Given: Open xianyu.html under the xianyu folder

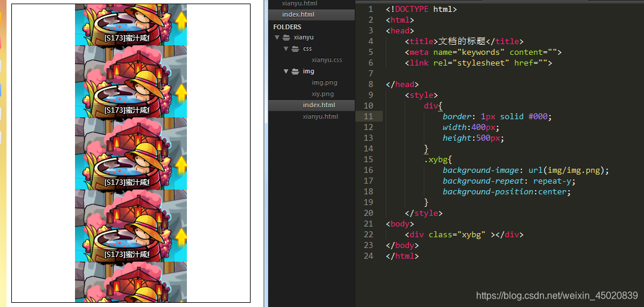Looking at the screenshot, I should (320, 116).
